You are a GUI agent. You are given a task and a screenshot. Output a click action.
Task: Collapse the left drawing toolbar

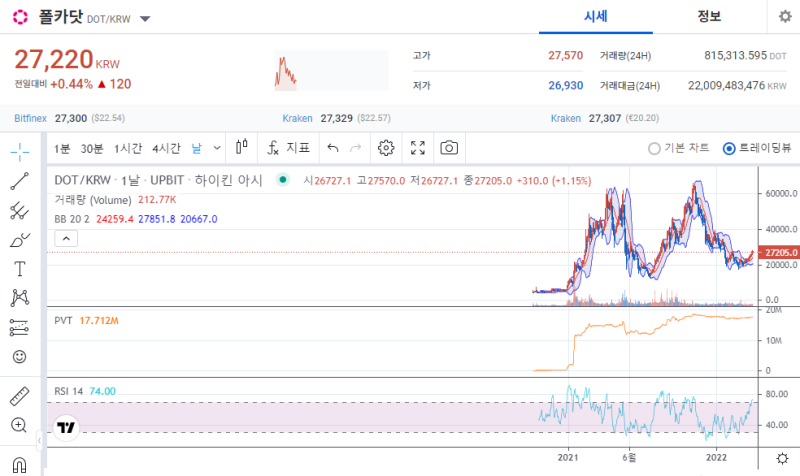(x=39, y=440)
